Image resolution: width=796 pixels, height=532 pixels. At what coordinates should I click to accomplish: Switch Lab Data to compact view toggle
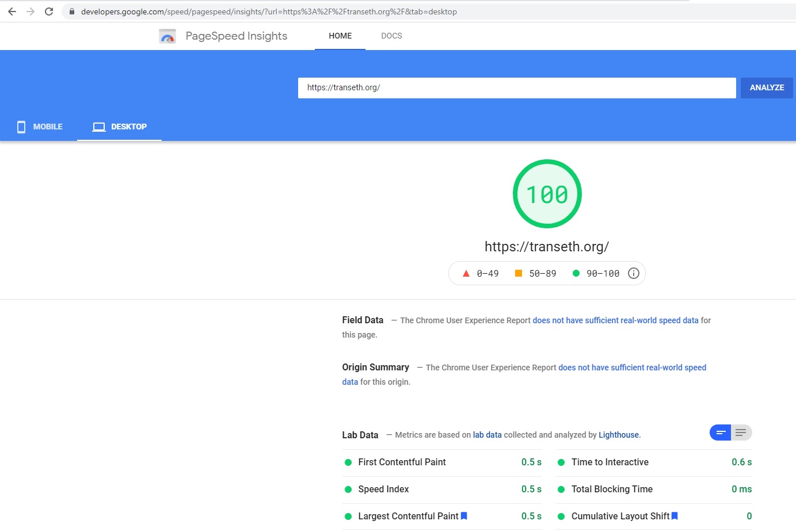coord(720,433)
